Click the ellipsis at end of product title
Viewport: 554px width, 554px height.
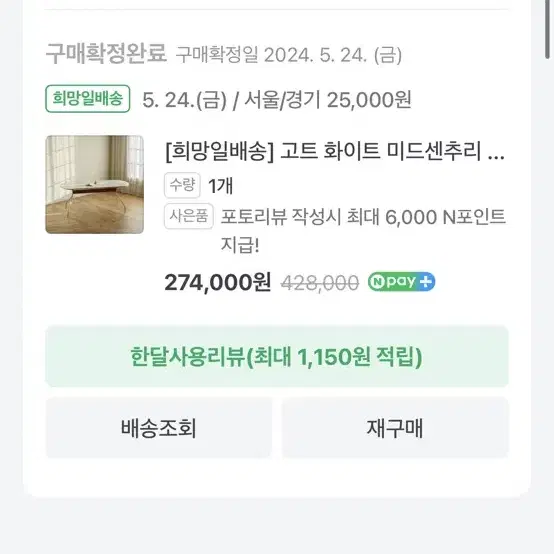tap(496, 156)
